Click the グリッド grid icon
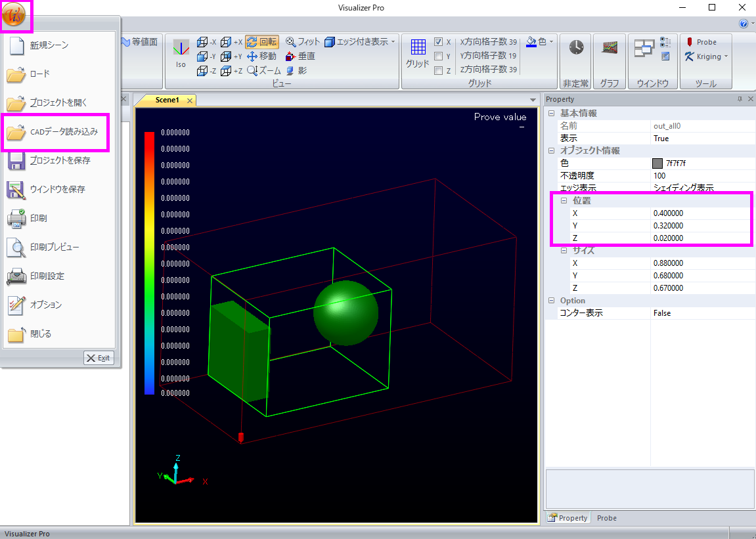 pyautogui.click(x=417, y=48)
